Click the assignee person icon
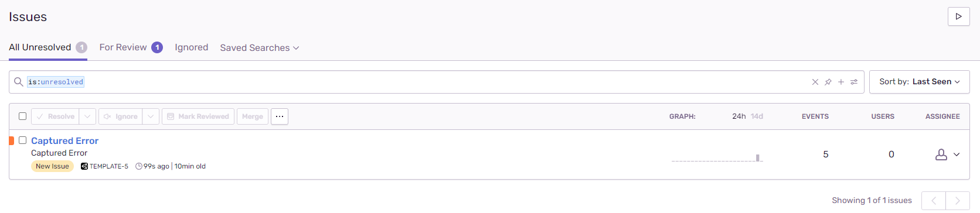 941,154
